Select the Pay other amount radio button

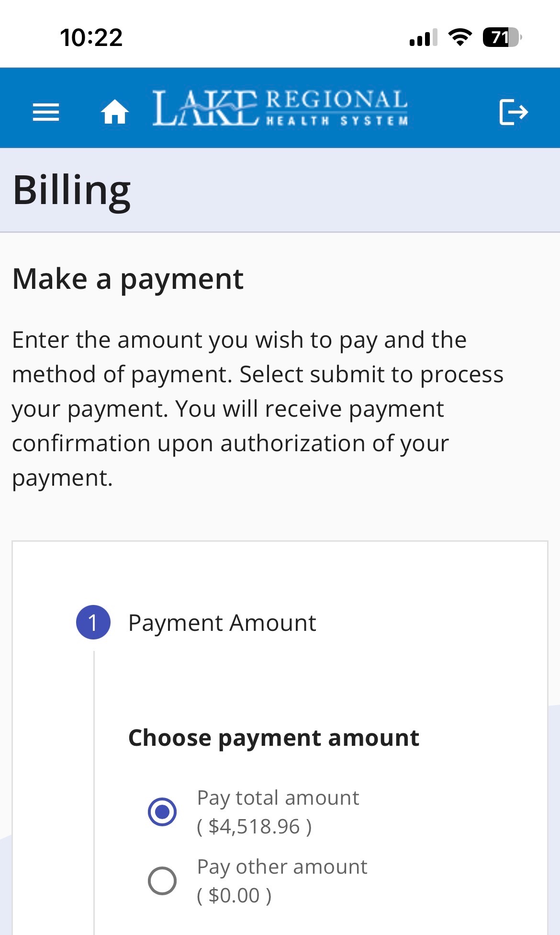[x=162, y=880]
